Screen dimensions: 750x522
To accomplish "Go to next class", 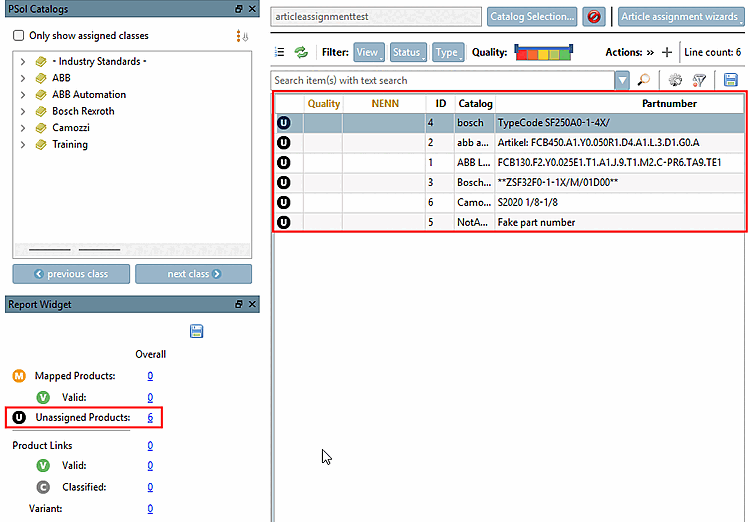I will click(193, 274).
